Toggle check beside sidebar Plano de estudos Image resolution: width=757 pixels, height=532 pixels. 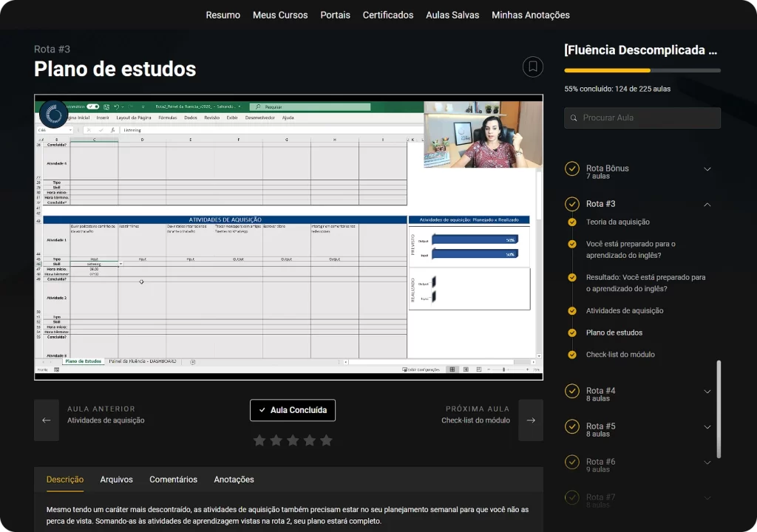point(572,332)
